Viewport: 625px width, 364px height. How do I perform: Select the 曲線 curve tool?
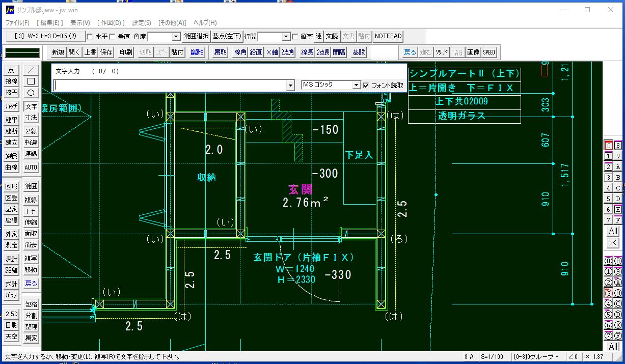coord(11,167)
